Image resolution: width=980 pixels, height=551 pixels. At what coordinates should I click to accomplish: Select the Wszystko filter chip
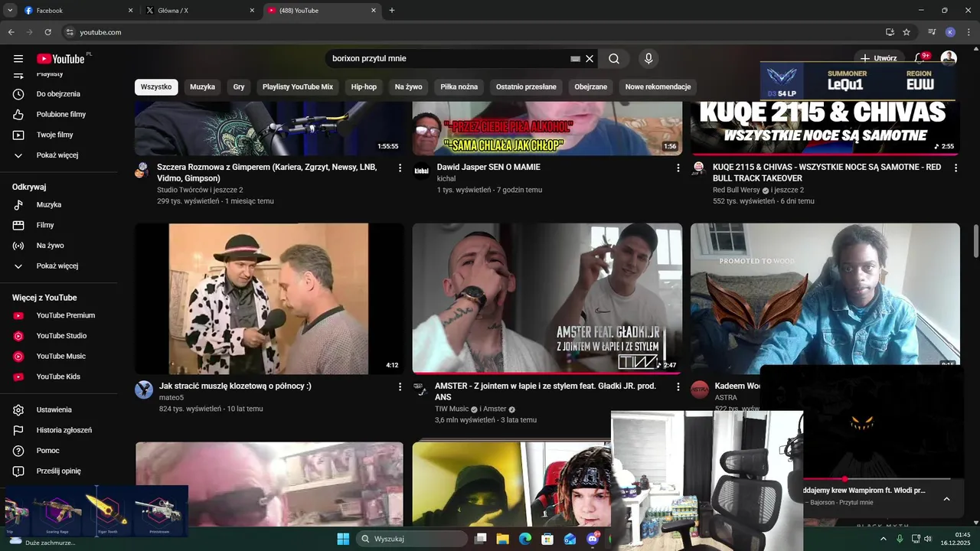click(156, 87)
